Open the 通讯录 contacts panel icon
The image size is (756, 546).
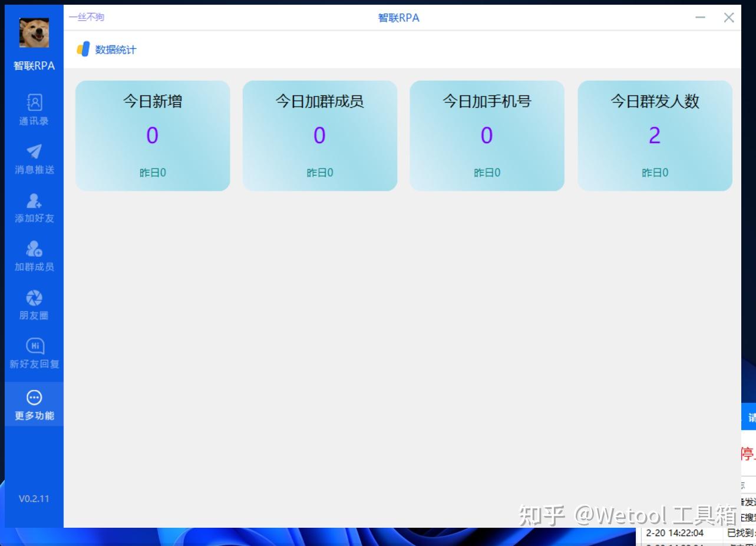click(x=33, y=102)
